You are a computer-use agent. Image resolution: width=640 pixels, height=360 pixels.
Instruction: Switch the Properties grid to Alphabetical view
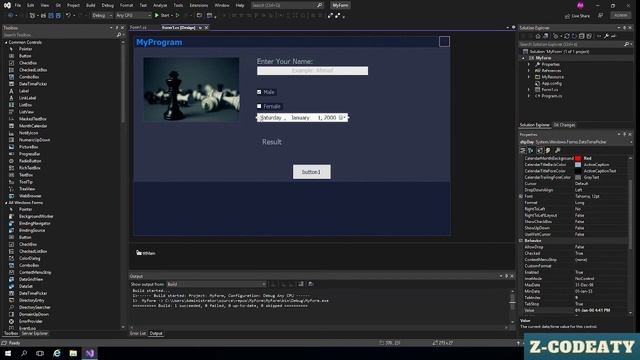(531, 151)
